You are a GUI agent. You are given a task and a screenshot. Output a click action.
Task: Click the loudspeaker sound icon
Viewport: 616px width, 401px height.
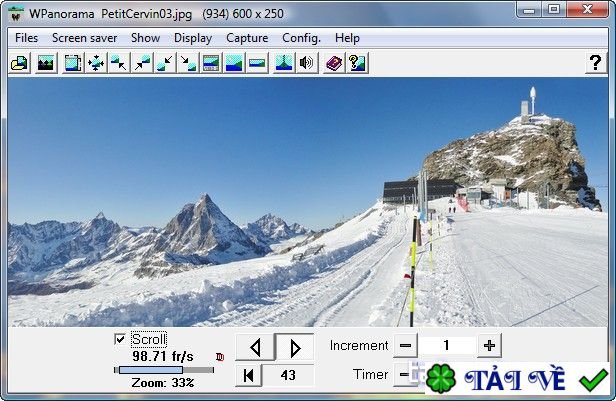click(x=307, y=63)
